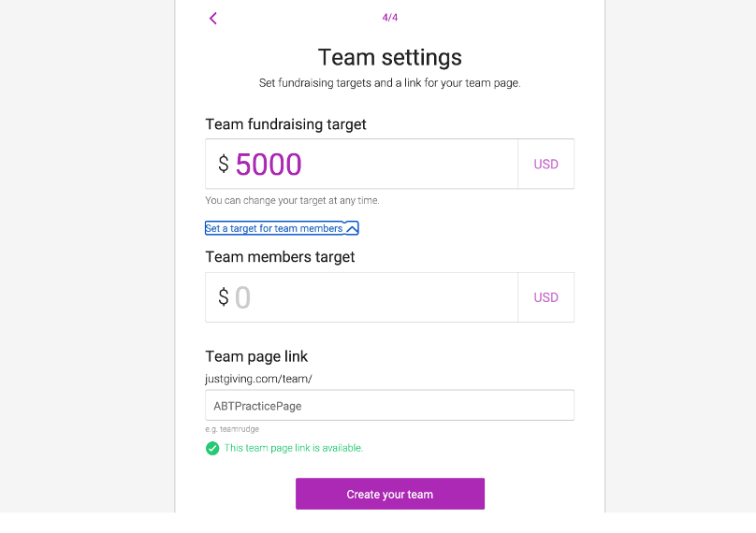756x533 pixels.
Task: Click the 'Team fundraising target' label
Action: tap(286, 124)
